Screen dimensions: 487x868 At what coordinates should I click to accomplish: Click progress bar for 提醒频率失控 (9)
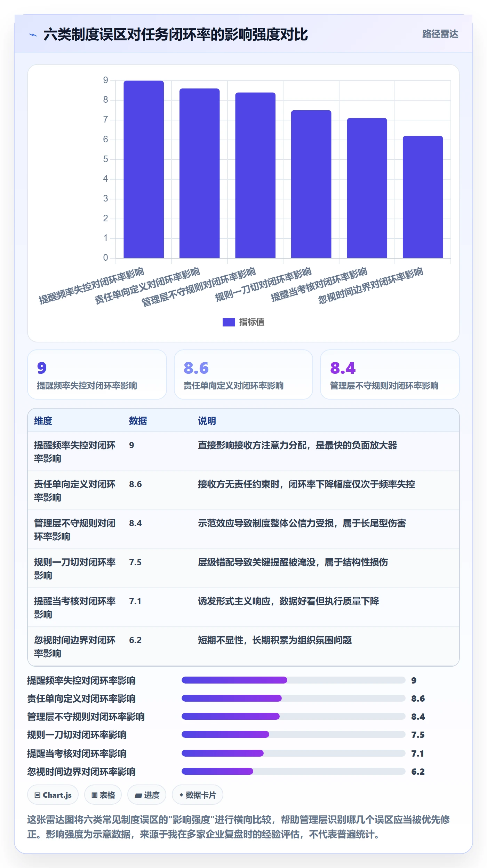pos(293,680)
